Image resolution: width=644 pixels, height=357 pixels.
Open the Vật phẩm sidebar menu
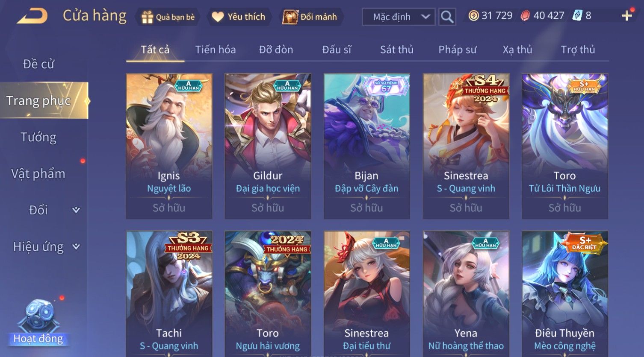[x=38, y=173]
